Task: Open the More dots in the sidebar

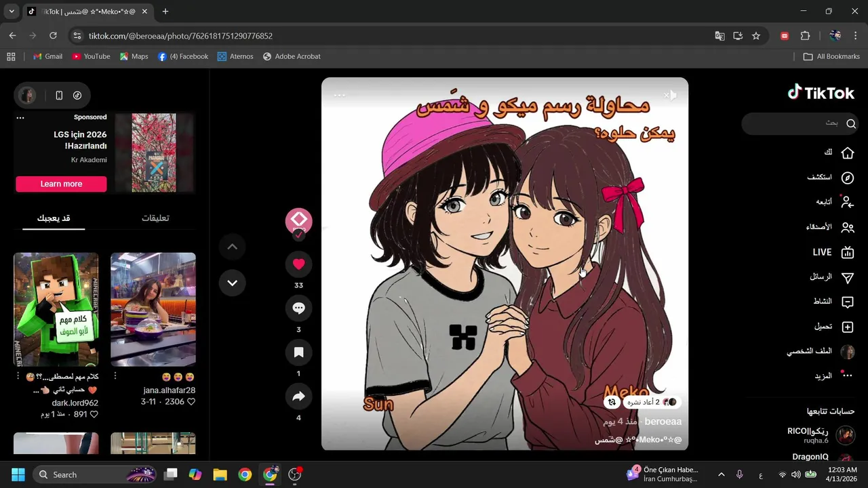Action: [847, 375]
